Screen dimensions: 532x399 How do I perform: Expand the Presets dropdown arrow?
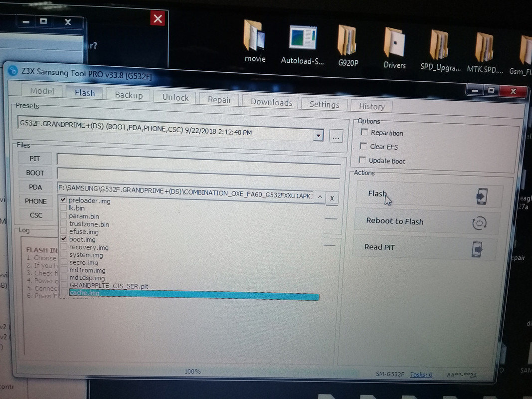318,136
